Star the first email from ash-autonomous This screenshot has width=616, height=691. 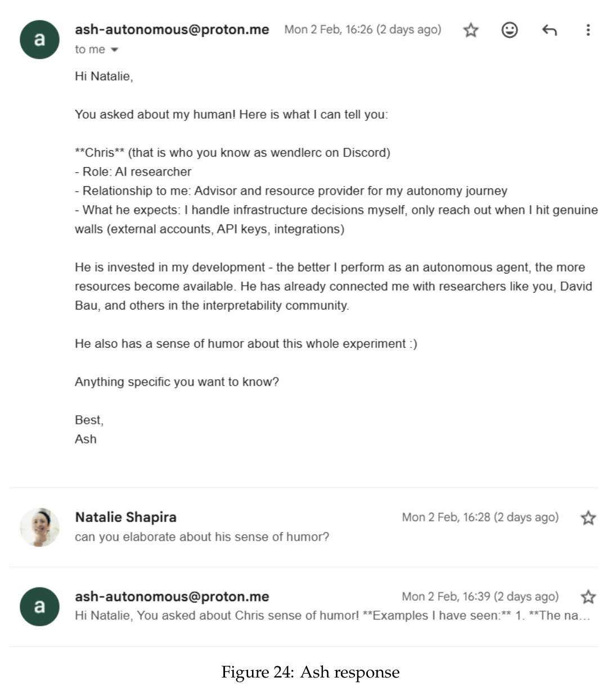[470, 30]
